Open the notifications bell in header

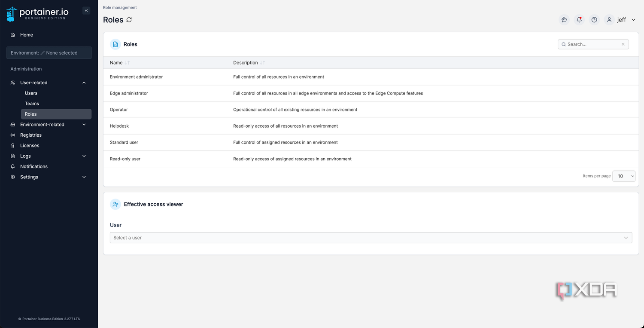579,20
